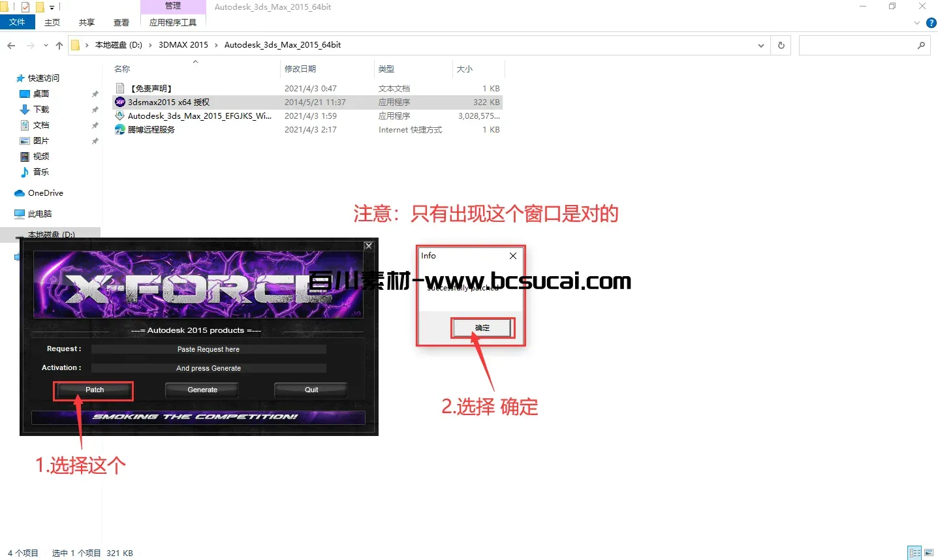Go up one folder level
This screenshot has height=560, width=938.
pyautogui.click(x=59, y=45)
